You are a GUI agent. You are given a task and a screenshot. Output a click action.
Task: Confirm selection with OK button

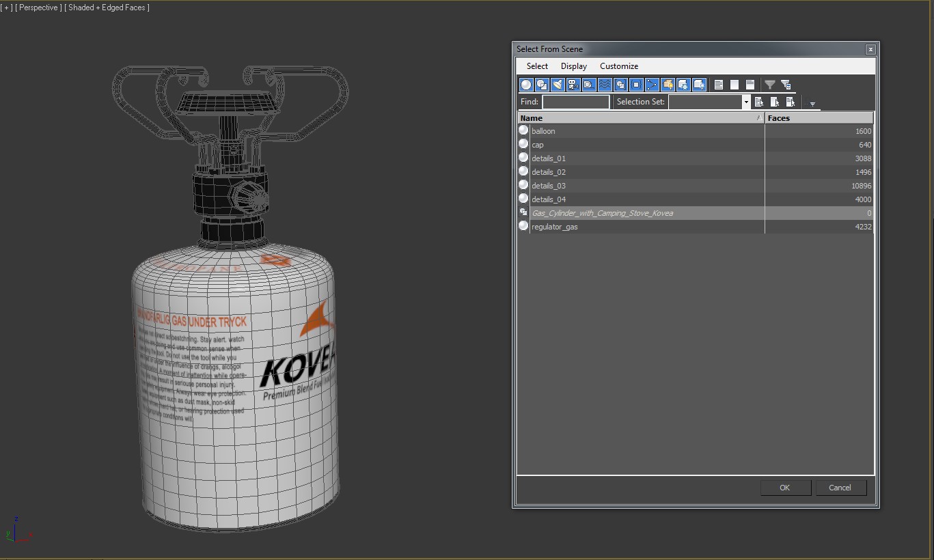pos(785,488)
